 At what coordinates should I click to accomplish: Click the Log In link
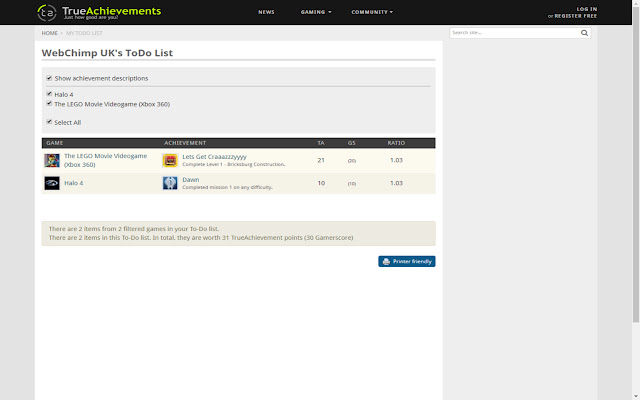tap(587, 9)
